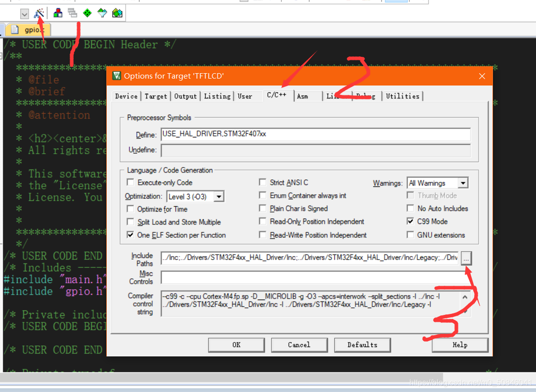Click the multi-project workspace grey windows icon
Viewport: 536px width, 392px height.
point(73,13)
